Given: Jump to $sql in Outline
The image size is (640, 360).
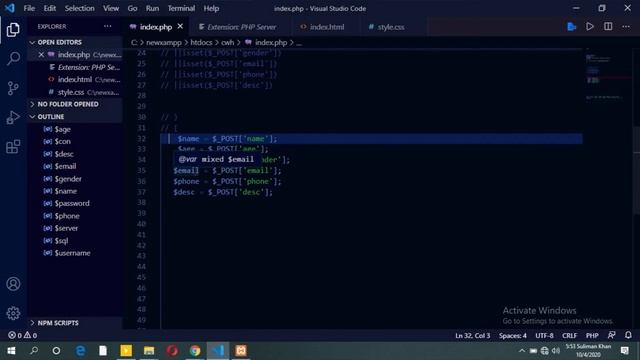Looking at the screenshot, I should [61, 241].
